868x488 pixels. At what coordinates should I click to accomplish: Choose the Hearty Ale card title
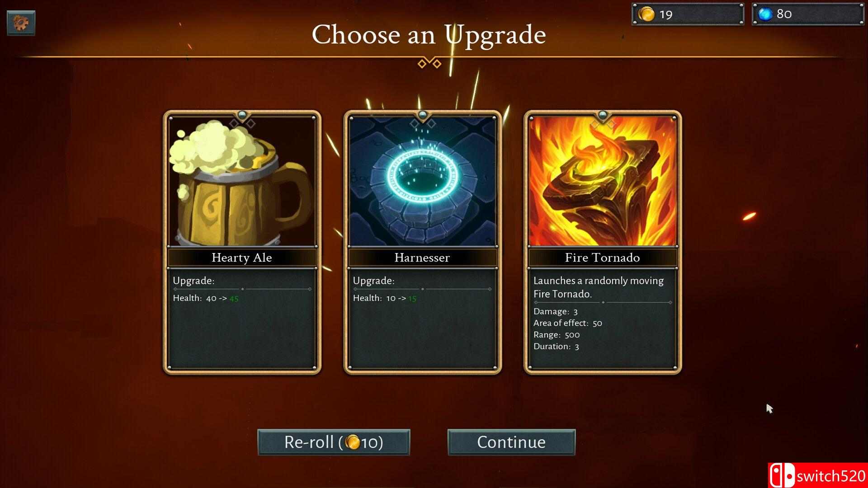click(242, 258)
